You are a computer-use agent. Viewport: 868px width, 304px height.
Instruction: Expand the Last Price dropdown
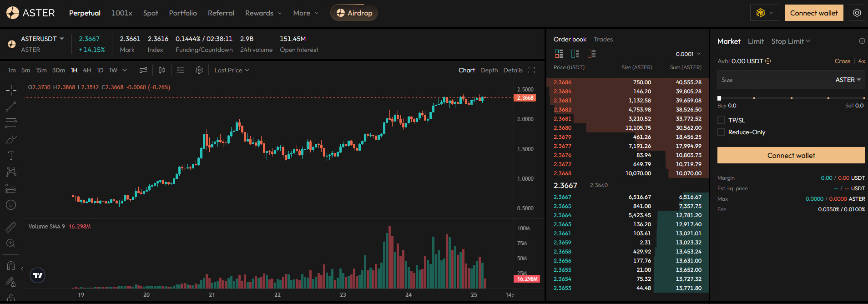(232, 70)
